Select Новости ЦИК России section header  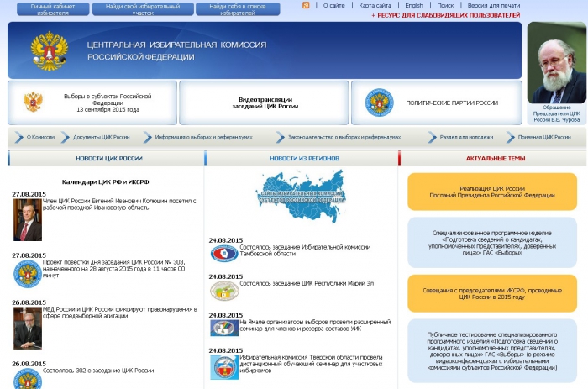109,159
